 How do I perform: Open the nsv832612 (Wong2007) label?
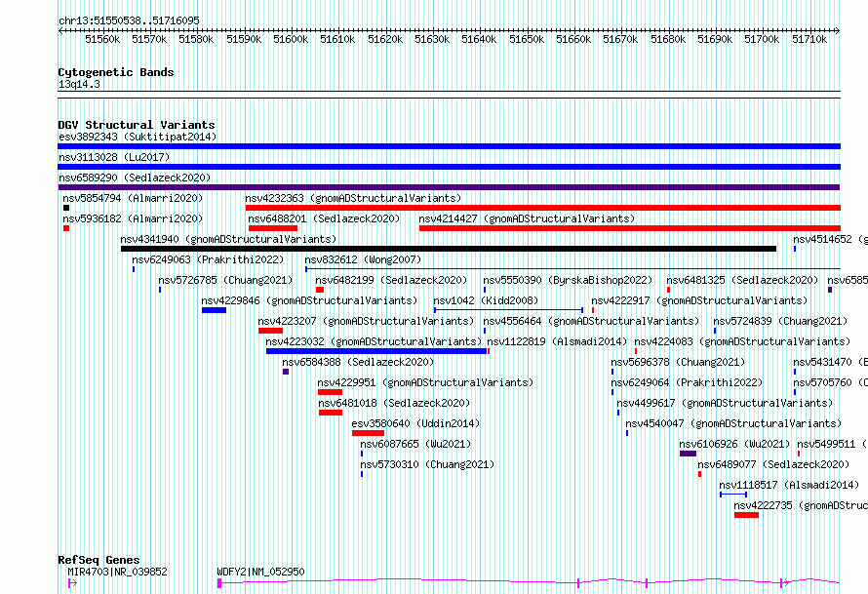point(363,259)
